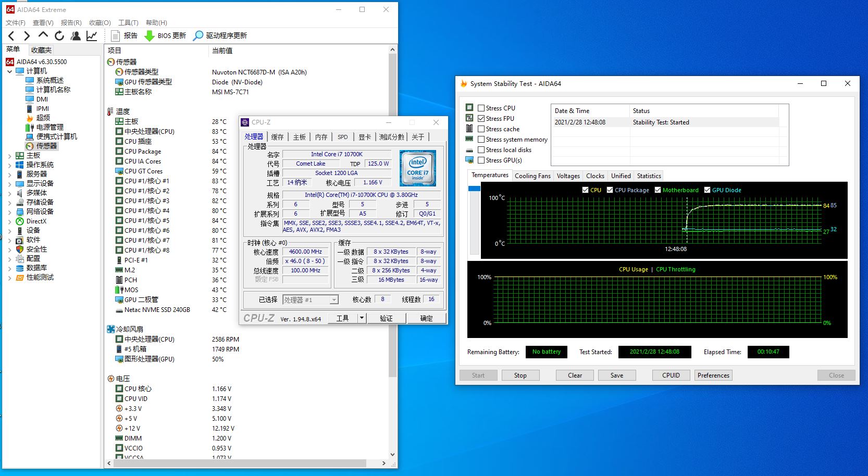Uncheck the Stress FPU checkbox

click(481, 119)
